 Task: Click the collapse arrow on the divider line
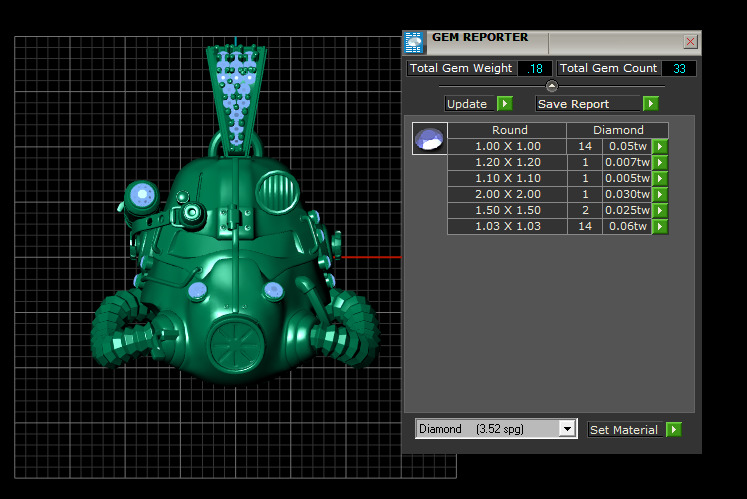[x=552, y=86]
